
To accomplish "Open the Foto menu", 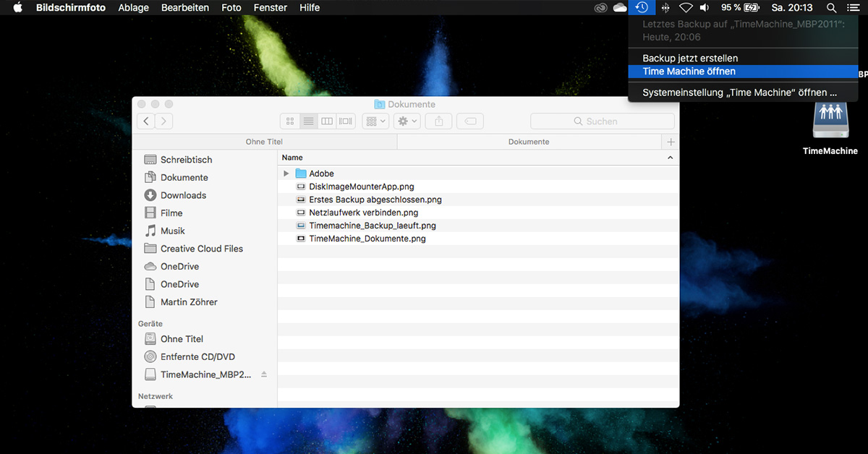I will pos(231,8).
